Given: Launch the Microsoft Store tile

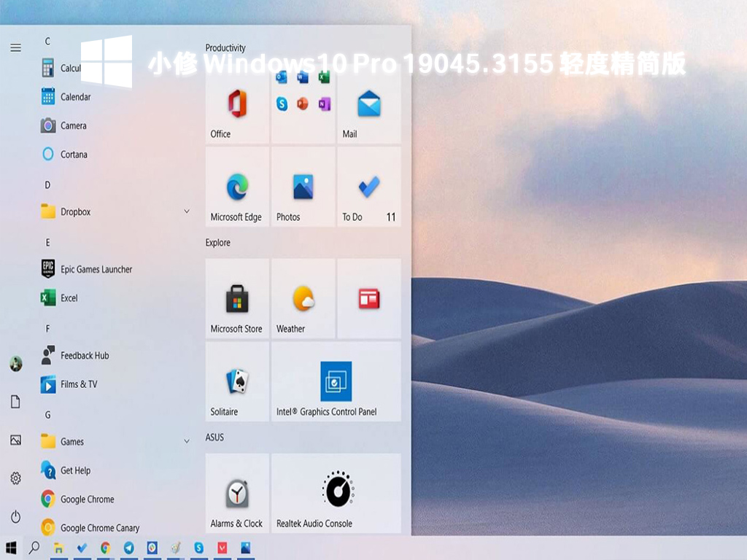Looking at the screenshot, I should [237, 298].
